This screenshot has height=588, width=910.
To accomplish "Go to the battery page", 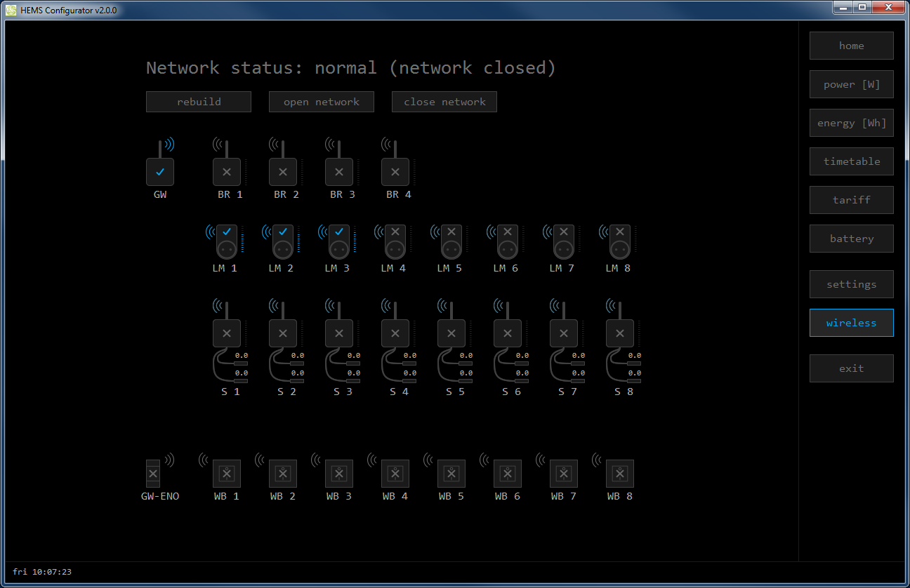I will point(851,239).
